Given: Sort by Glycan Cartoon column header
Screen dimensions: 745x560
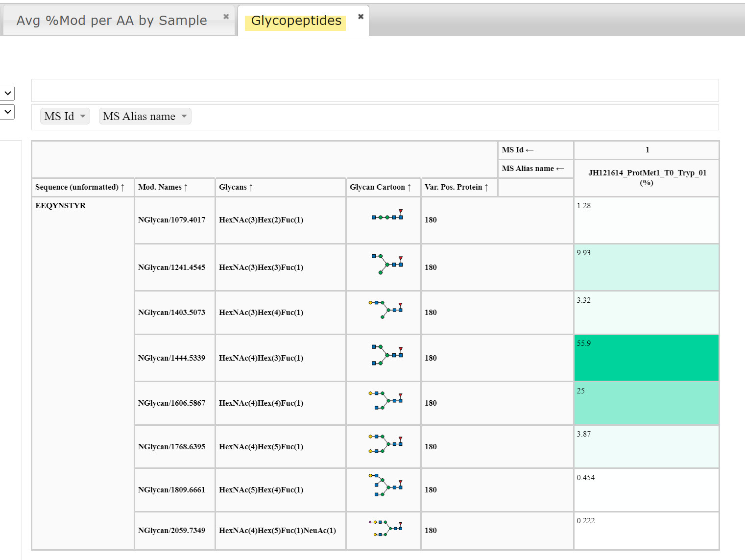Looking at the screenshot, I should click(383, 187).
